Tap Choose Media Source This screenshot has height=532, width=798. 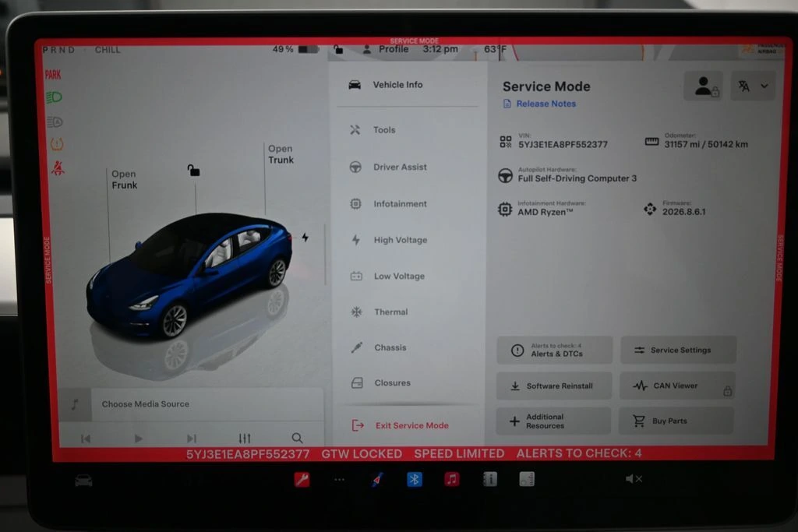click(146, 403)
